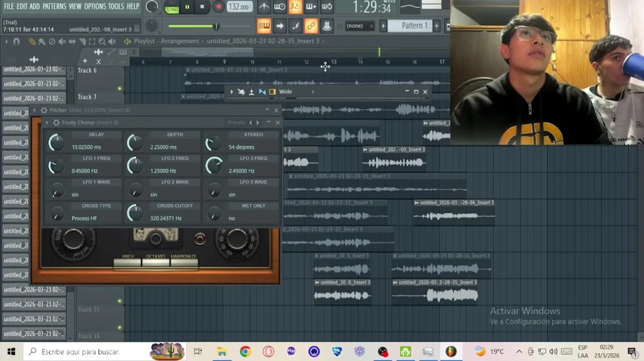Image resolution: width=644 pixels, height=361 pixels.
Task: Click the 132.000 tempo field
Action: pyautogui.click(x=239, y=7)
